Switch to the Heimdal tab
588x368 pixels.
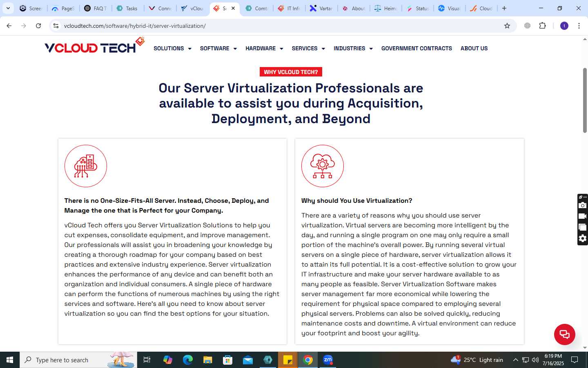point(386,8)
